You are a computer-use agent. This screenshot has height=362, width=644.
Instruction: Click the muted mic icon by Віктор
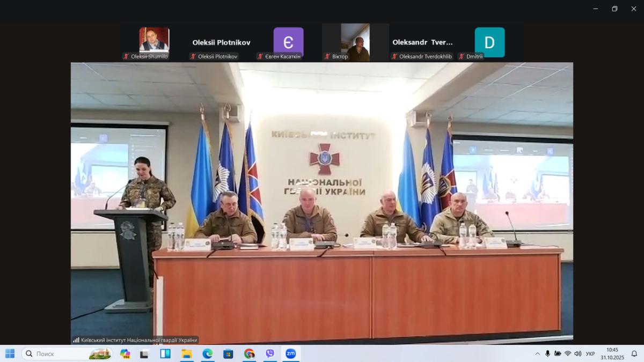tap(327, 56)
